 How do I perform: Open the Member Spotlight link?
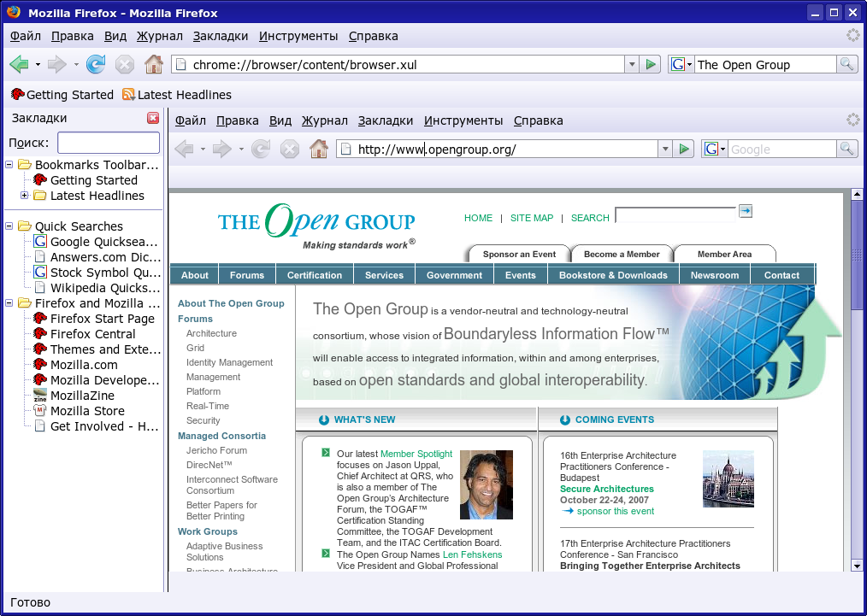pyautogui.click(x=416, y=454)
